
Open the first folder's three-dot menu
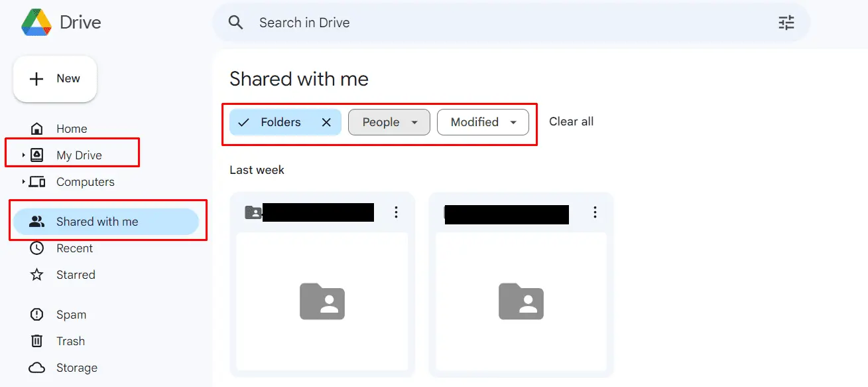point(396,212)
